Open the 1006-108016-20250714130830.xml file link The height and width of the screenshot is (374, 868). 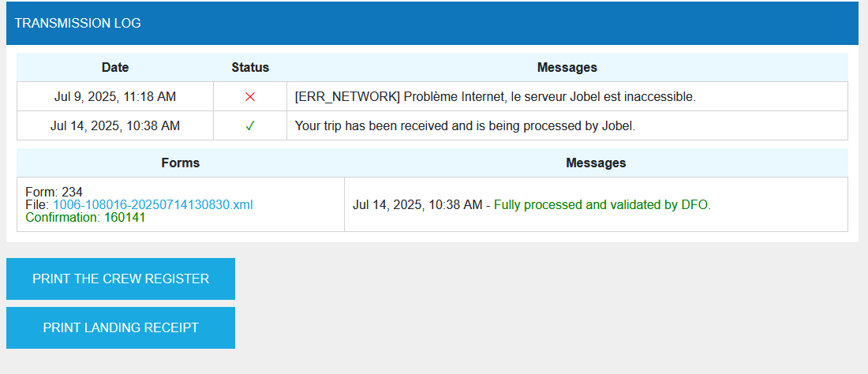pos(152,204)
